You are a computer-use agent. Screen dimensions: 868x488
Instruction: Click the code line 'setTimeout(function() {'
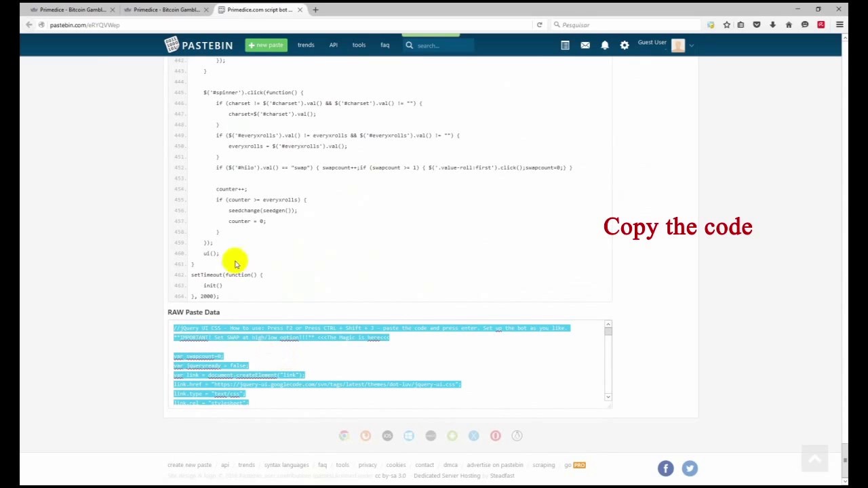coord(226,274)
